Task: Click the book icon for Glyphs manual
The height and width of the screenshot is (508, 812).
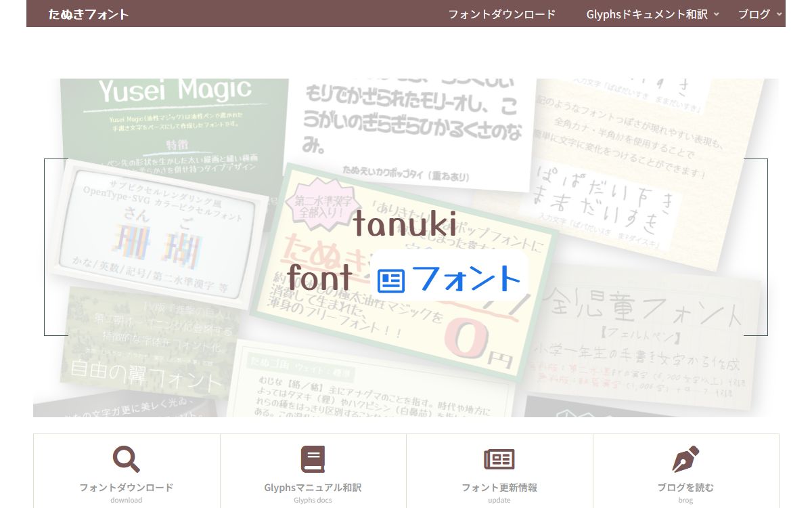Action: (x=313, y=459)
